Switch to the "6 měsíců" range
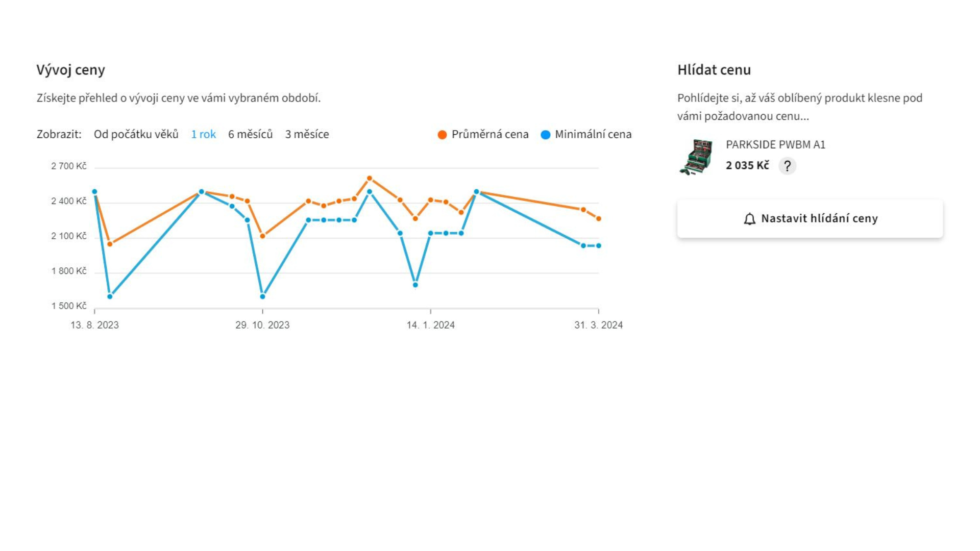Image resolution: width=980 pixels, height=551 pixels. tap(250, 134)
